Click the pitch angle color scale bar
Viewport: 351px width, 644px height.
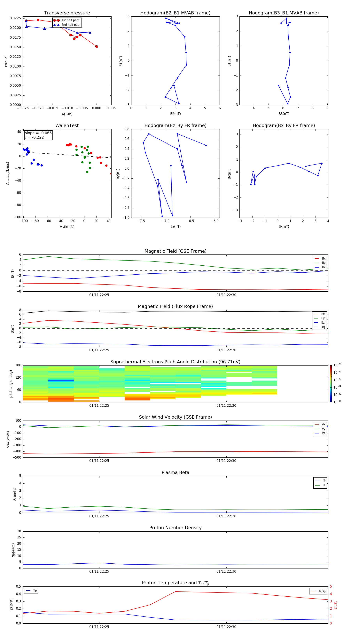[x=331, y=384]
